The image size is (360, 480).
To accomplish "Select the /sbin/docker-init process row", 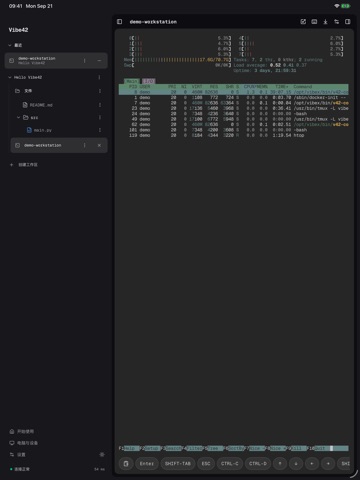I will pos(234,98).
